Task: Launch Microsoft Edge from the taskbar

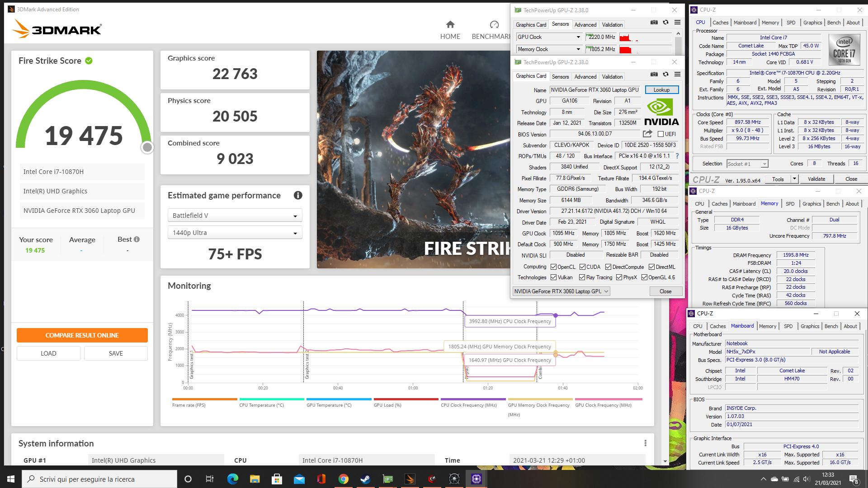Action: (x=232, y=479)
